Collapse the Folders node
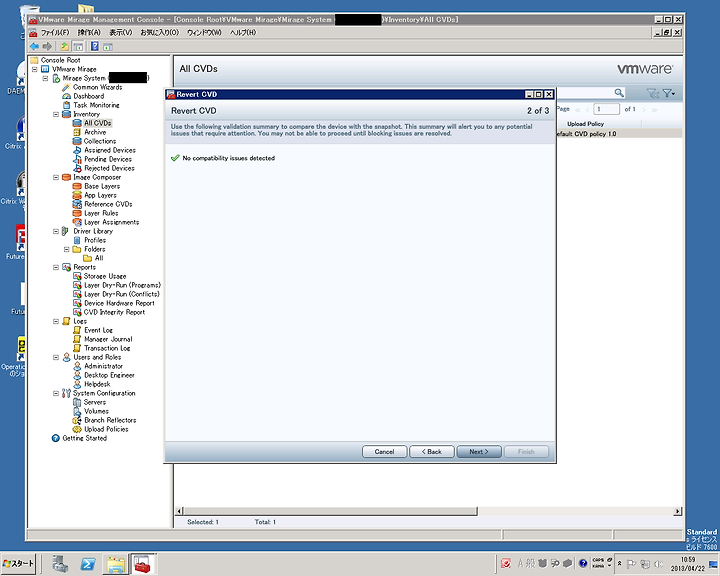720x576 pixels. [x=67, y=249]
